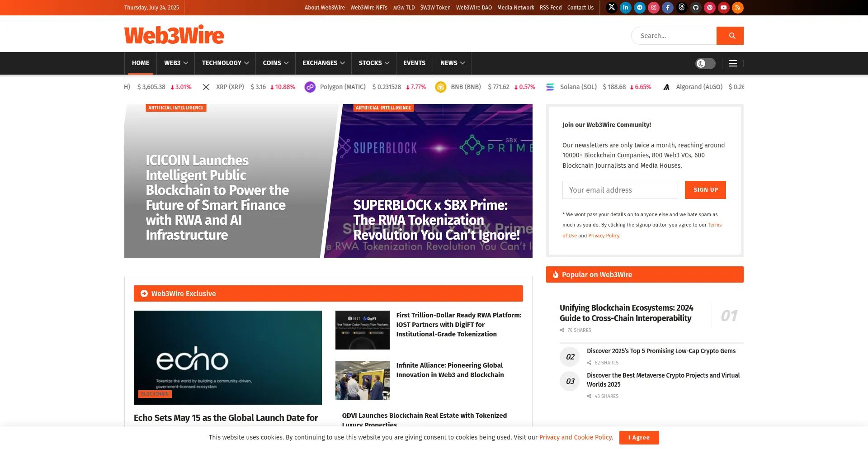Focus the Search input field
Viewport: 868px width, 449px height.
coord(674,36)
